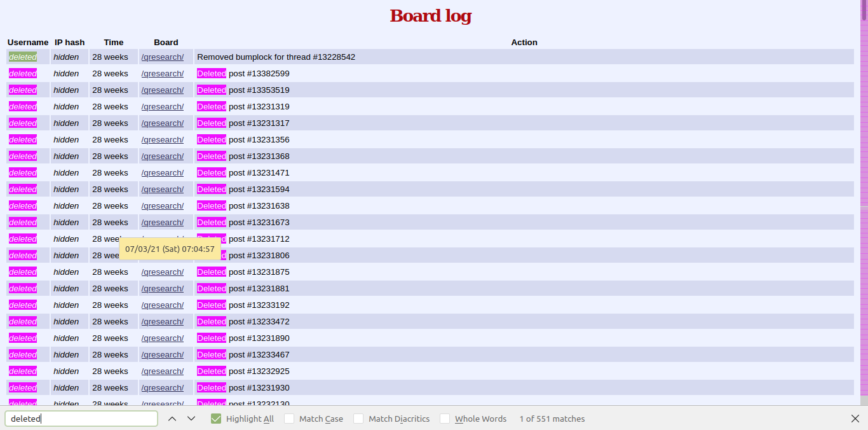Screen dimensions: 868x430
Task: Click highlighted 'Deleted' word before post #13353519
Action: [x=212, y=90]
